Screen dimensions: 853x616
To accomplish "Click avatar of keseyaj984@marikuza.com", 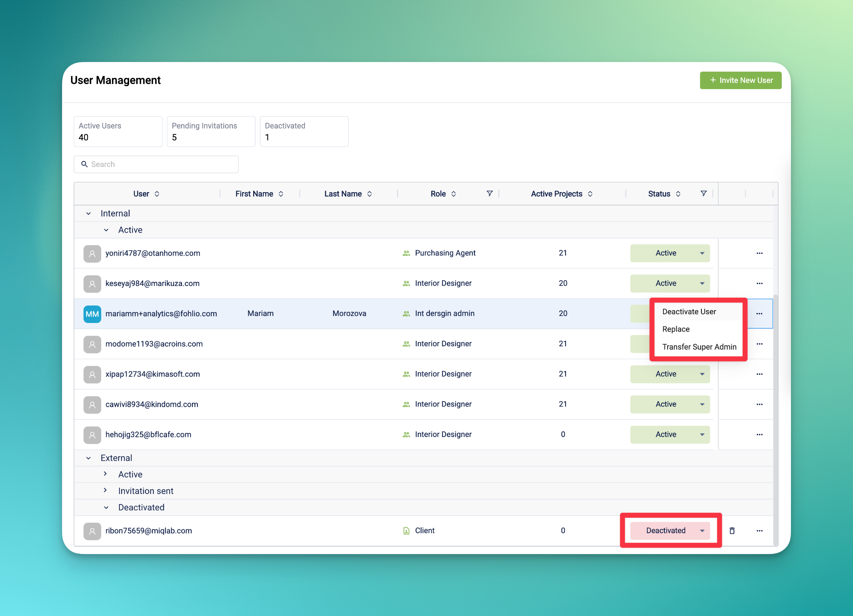I will pos(92,283).
